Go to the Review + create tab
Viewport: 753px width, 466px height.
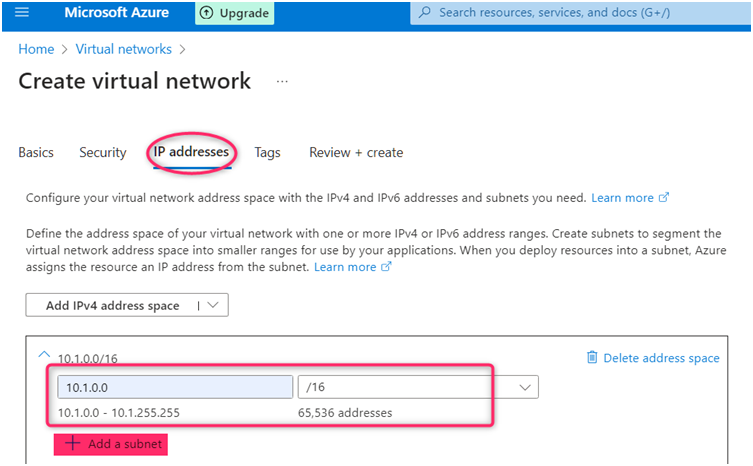[356, 153]
